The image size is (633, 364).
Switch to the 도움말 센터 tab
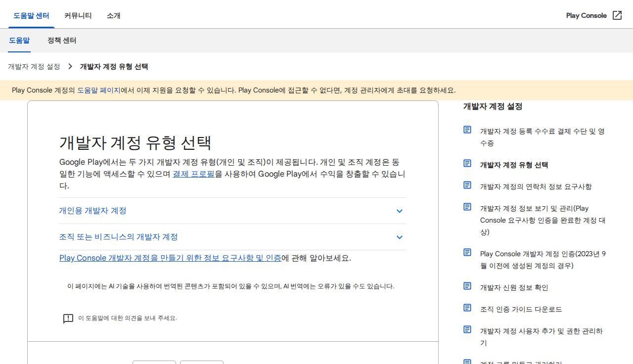(x=31, y=15)
